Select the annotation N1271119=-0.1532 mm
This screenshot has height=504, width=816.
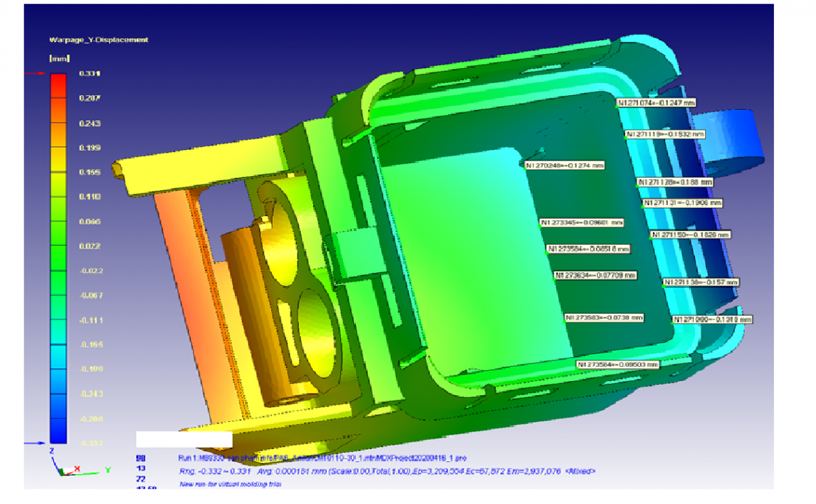pyautogui.click(x=664, y=134)
